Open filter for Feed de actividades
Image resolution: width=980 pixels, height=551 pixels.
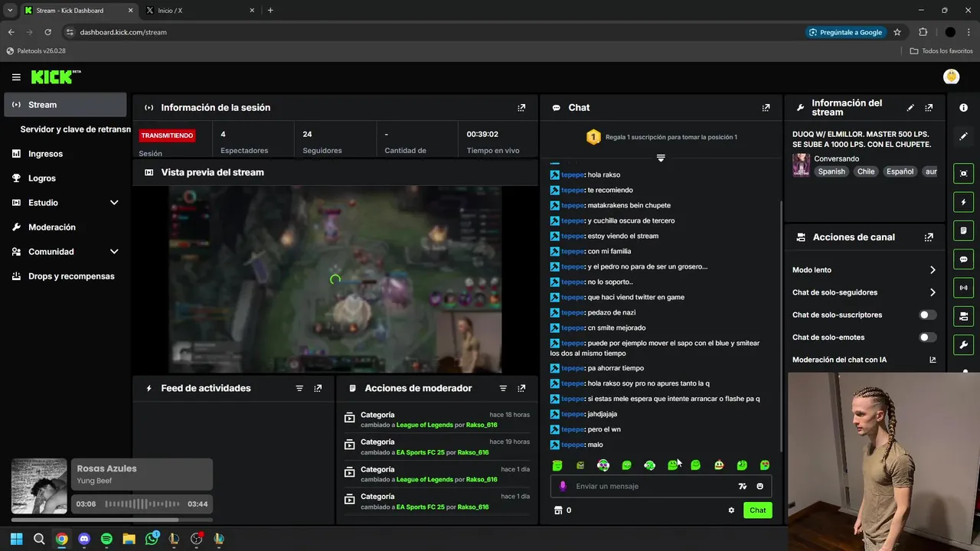tap(299, 389)
